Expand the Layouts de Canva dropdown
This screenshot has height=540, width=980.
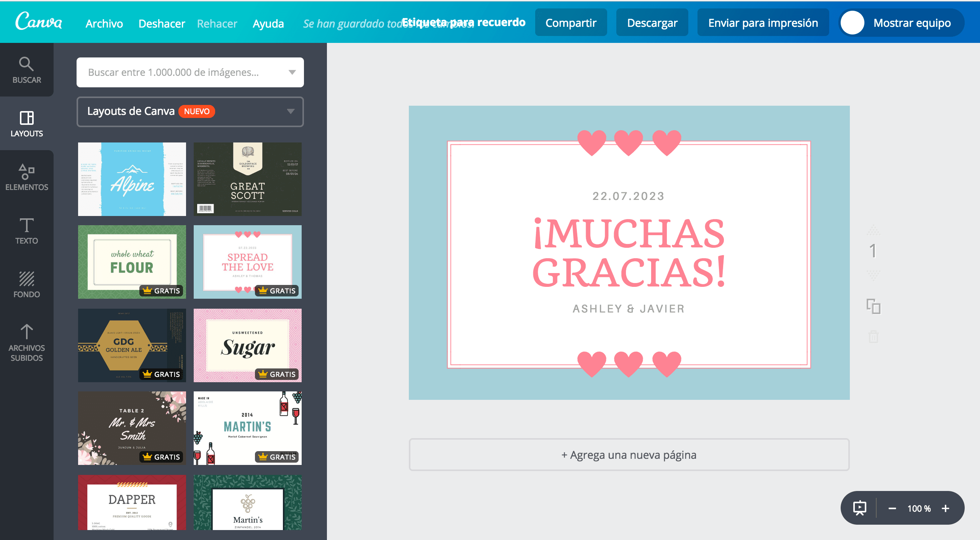[x=291, y=111]
